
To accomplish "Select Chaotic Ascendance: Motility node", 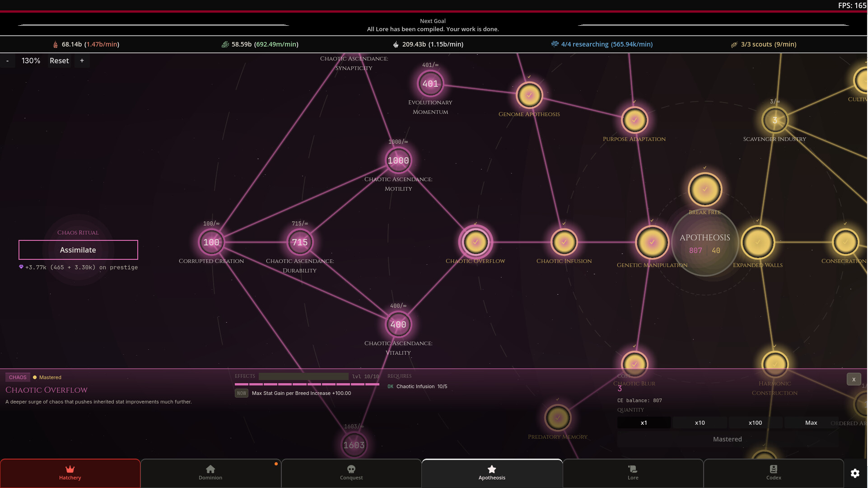I will coord(398,160).
